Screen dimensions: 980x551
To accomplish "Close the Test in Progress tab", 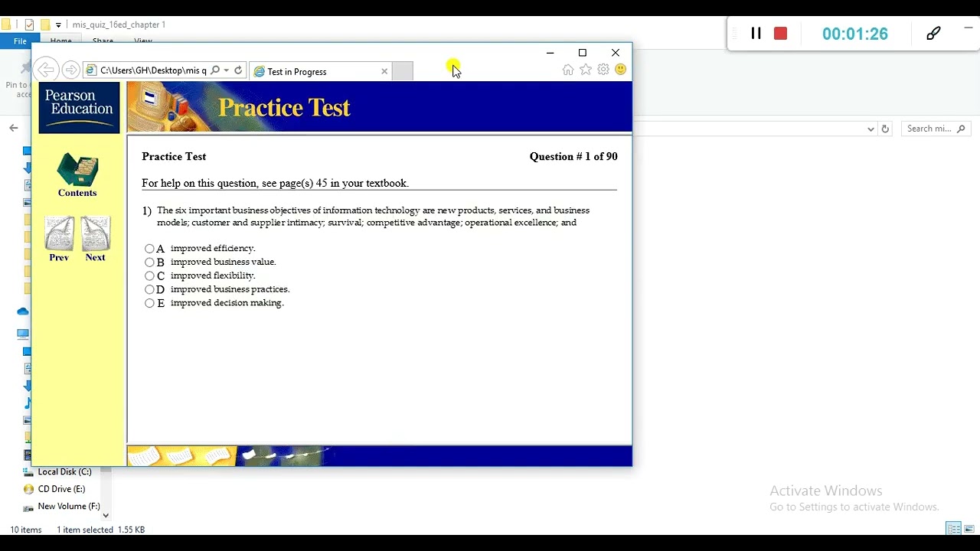I will pos(384,71).
